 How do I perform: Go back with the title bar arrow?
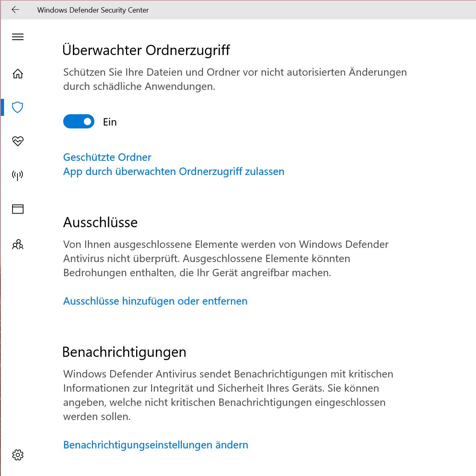(15, 10)
